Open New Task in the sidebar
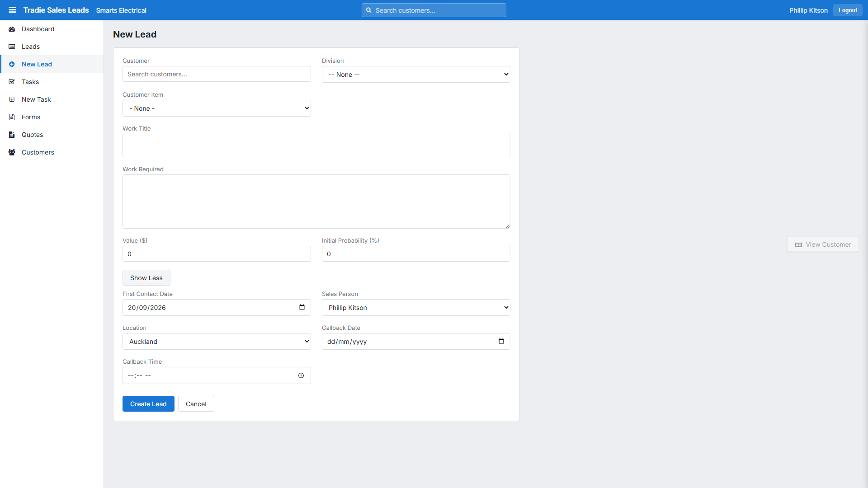The image size is (868, 488). point(52,99)
